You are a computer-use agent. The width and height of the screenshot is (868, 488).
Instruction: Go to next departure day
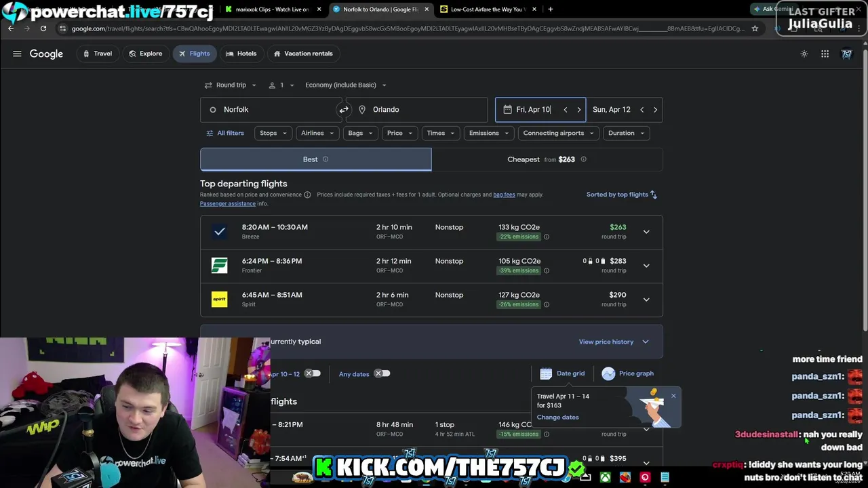(578, 109)
